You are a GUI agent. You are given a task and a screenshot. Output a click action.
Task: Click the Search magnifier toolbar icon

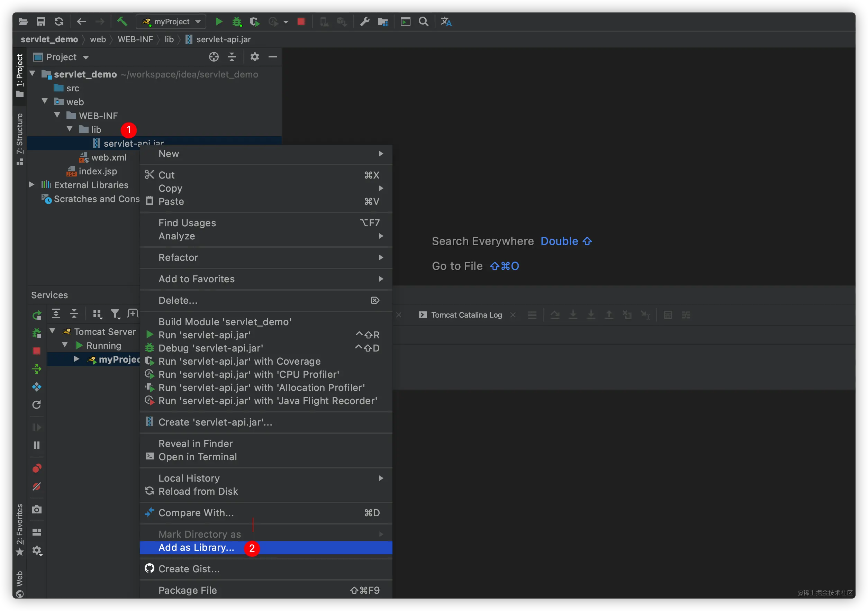click(423, 21)
